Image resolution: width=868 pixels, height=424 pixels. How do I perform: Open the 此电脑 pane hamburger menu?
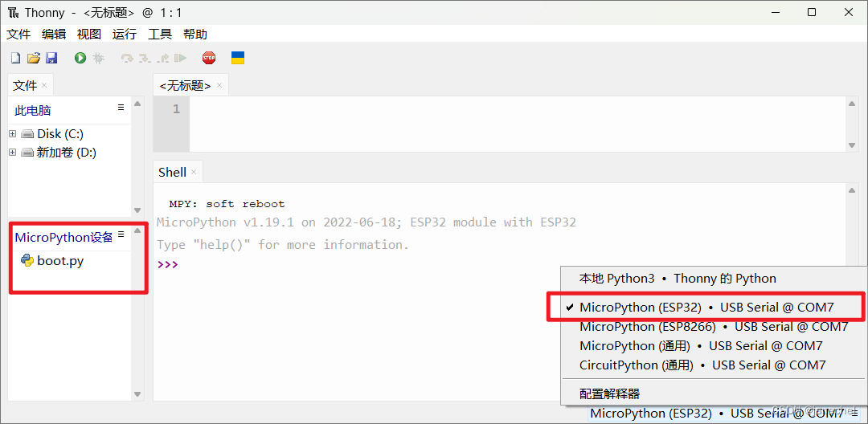point(121,108)
